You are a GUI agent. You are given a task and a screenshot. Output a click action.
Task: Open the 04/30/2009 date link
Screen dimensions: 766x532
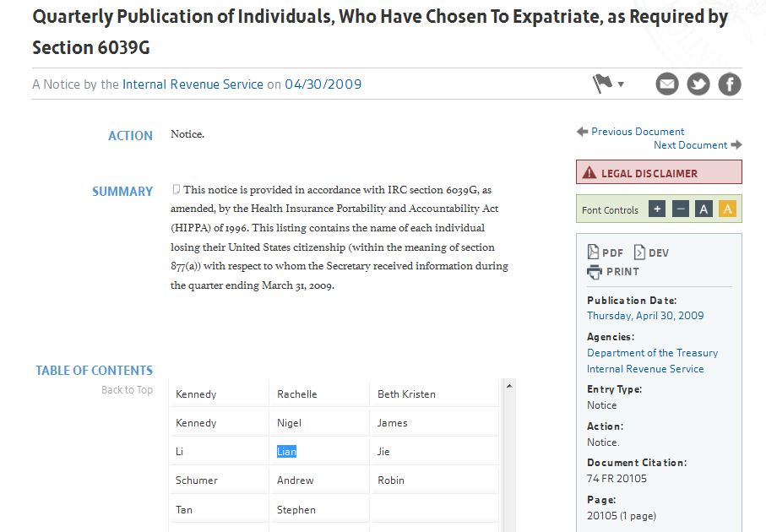[x=323, y=84]
